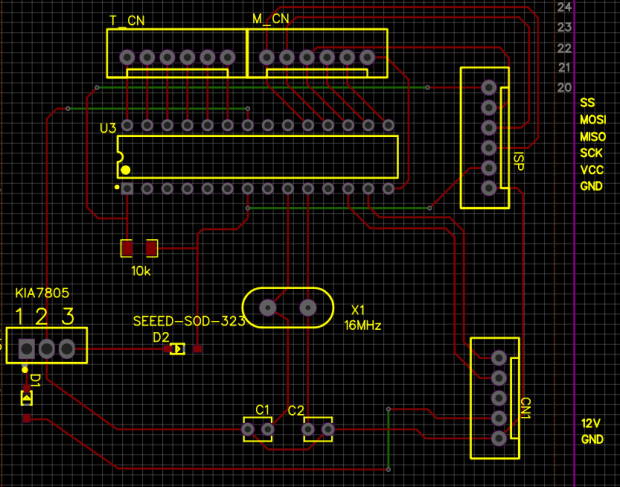Screen dimensions: 620x487
Task: Select the SEEED-SOD-323 footprint text
Action: point(189,321)
